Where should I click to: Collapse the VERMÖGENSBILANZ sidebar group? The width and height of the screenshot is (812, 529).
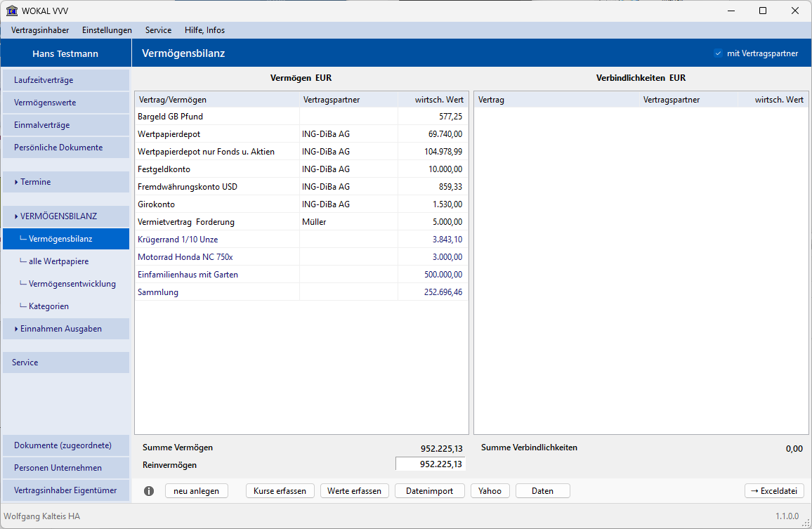pyautogui.click(x=16, y=216)
